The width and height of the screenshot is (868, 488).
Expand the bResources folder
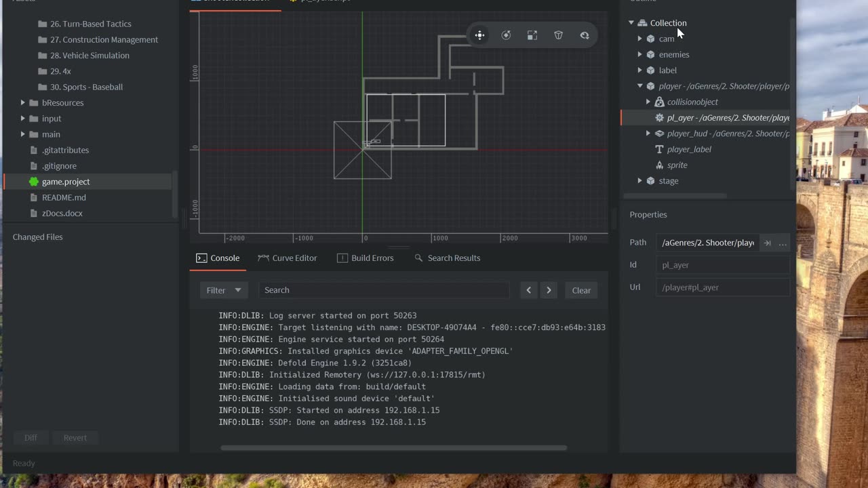23,103
